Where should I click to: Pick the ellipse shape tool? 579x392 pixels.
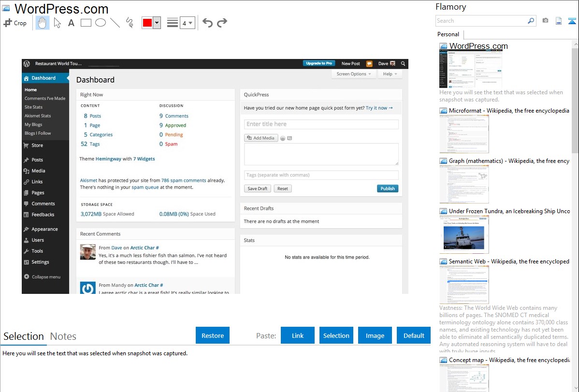click(x=101, y=23)
